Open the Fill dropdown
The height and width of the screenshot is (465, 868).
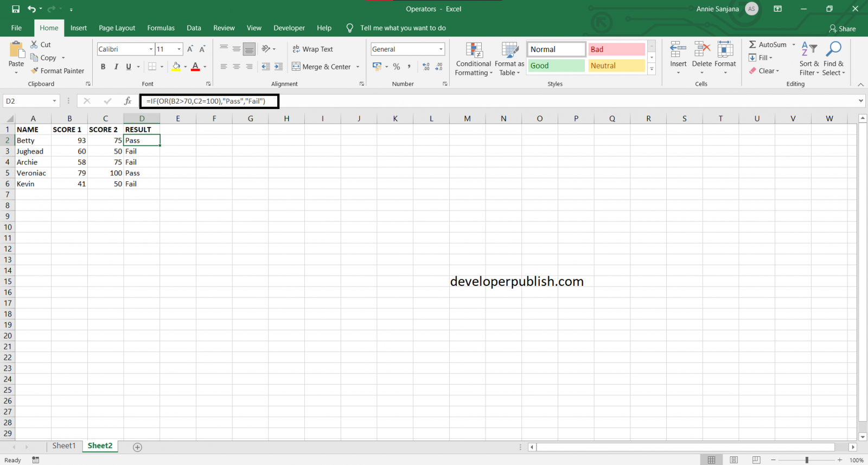761,58
